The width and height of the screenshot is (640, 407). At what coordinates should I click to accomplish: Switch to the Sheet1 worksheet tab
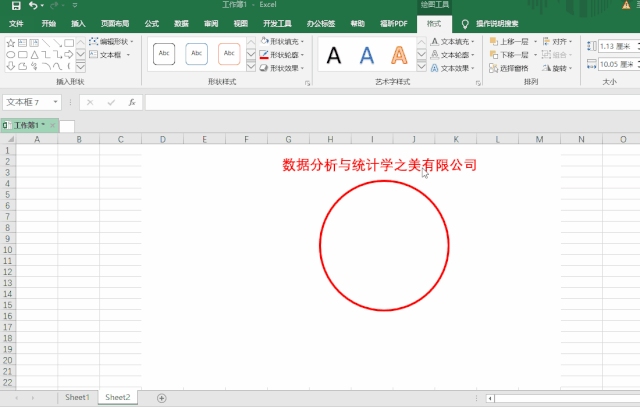[77, 397]
